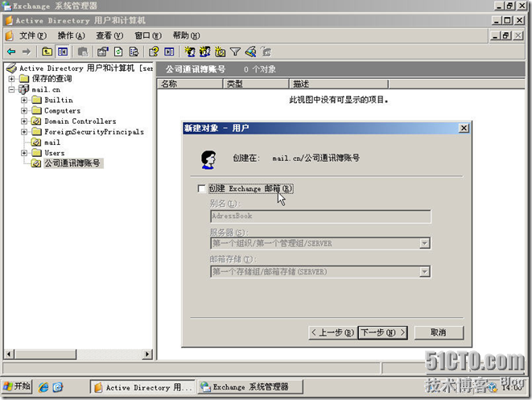
Task: Select the mail organizational unit
Action: [52, 142]
